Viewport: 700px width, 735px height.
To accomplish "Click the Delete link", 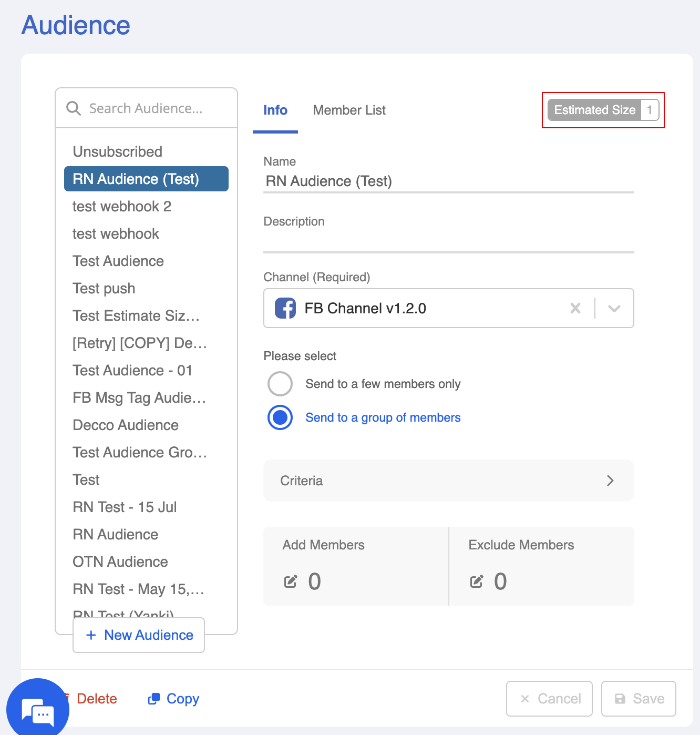I will (x=97, y=699).
